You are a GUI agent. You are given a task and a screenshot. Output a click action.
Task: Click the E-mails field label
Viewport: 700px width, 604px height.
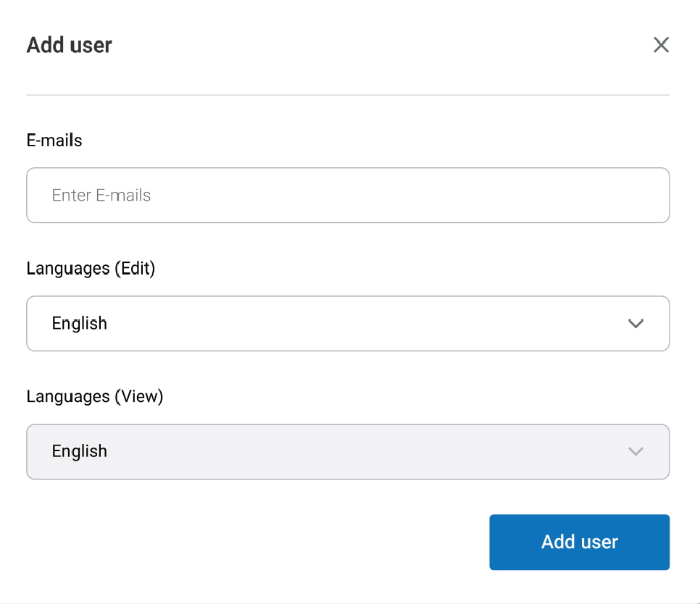pyautogui.click(x=54, y=140)
